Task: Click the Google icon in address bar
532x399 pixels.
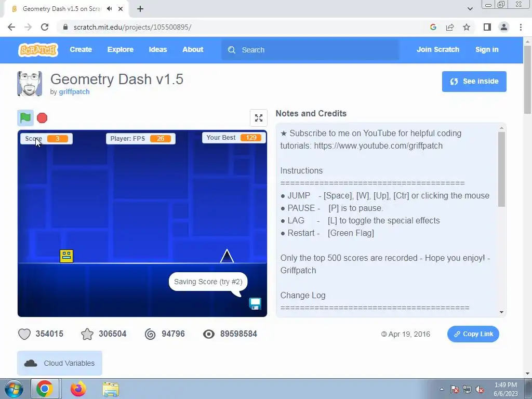Action: [x=433, y=27]
